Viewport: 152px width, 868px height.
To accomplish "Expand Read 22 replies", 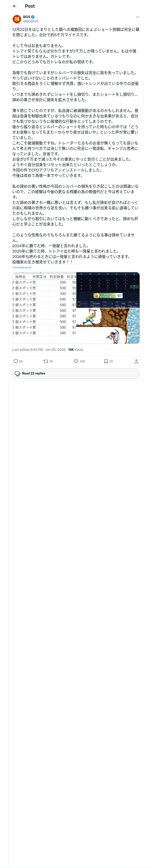I will [x=76, y=373].
